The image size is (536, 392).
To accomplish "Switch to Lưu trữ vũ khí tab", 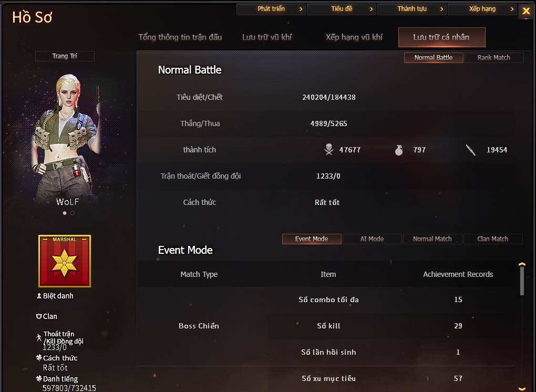I will coord(267,37).
